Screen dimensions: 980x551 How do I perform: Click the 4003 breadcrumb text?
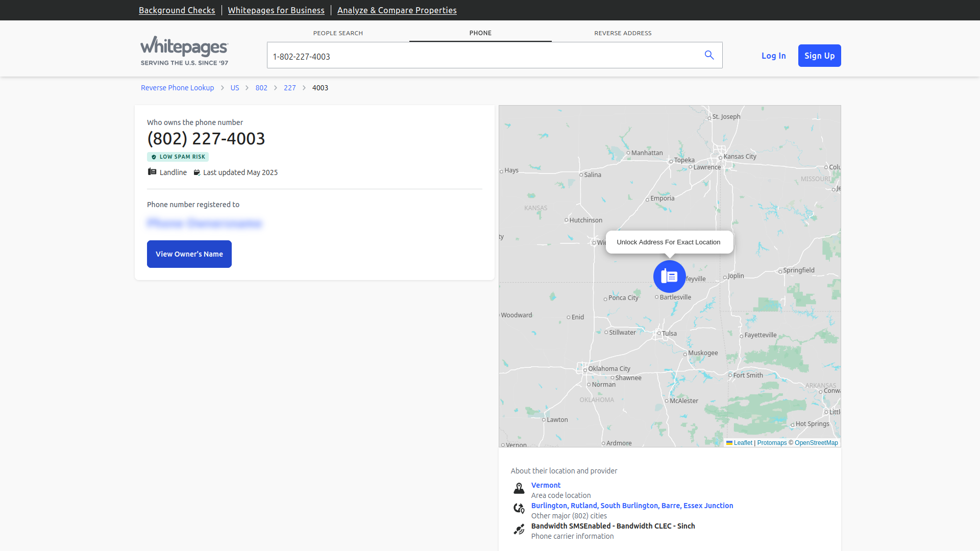coord(320,88)
